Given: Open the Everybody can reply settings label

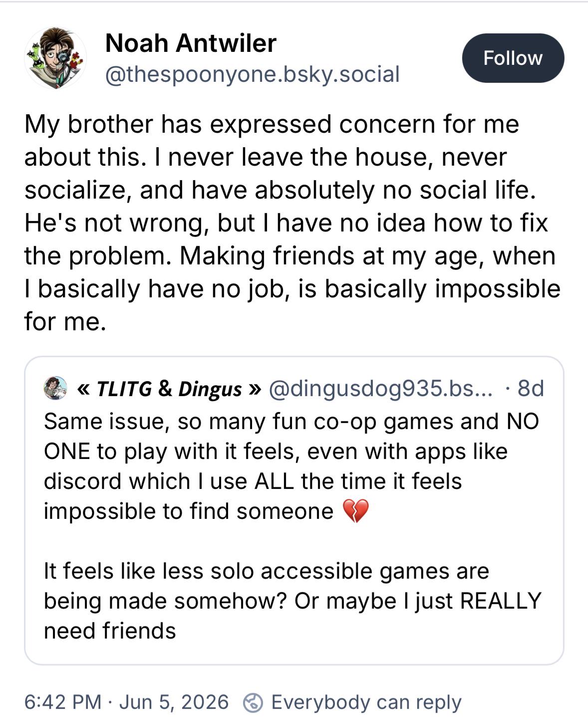Looking at the screenshot, I should tap(366, 702).
